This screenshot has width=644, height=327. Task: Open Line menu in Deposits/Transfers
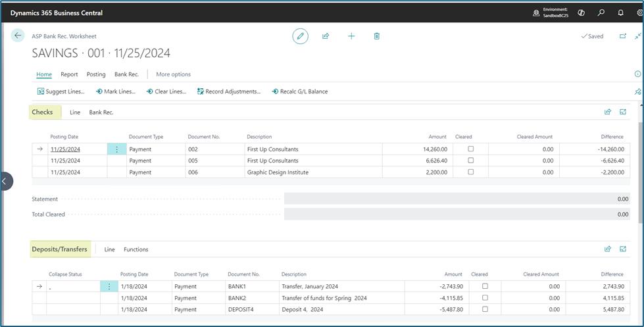click(109, 249)
